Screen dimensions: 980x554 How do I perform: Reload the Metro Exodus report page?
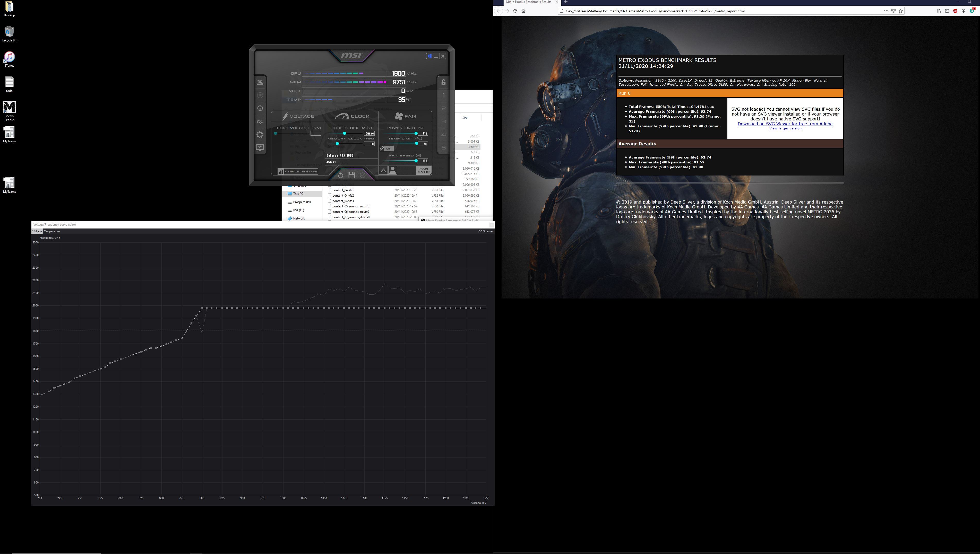[x=515, y=11]
